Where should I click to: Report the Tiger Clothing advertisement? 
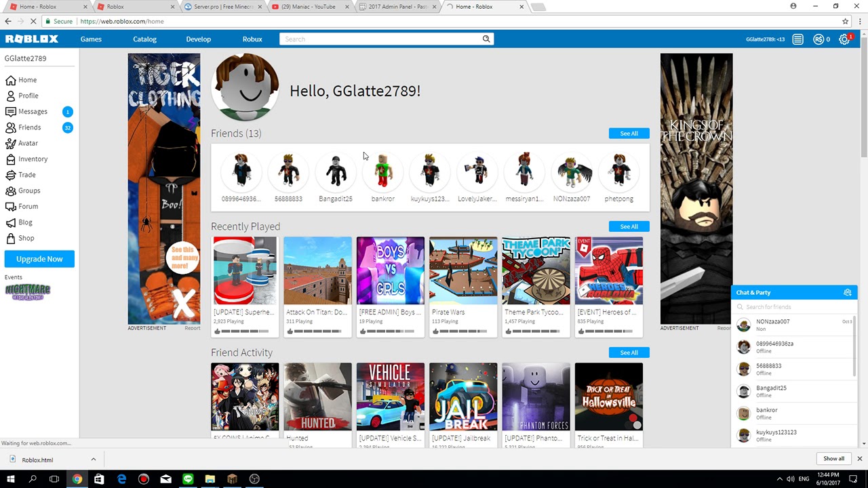click(x=193, y=328)
